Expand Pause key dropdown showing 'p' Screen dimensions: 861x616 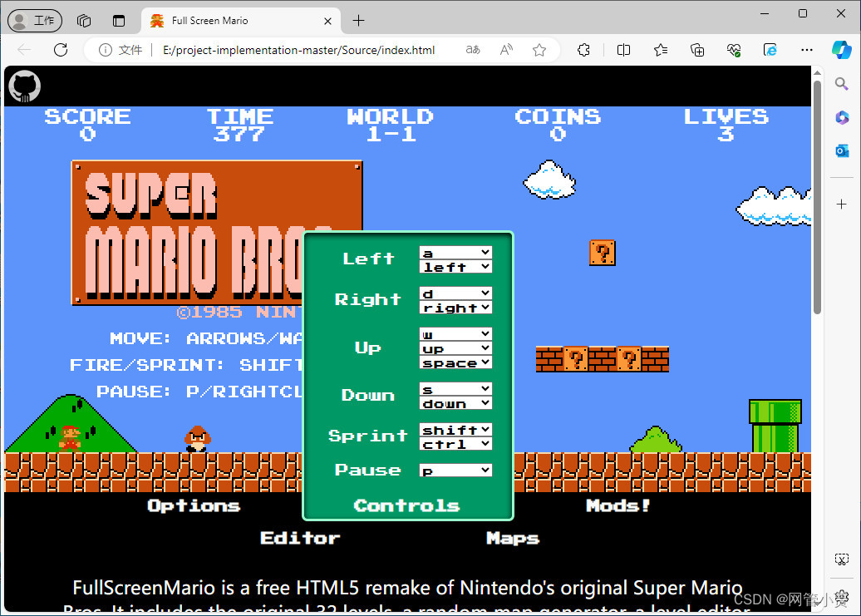[455, 470]
